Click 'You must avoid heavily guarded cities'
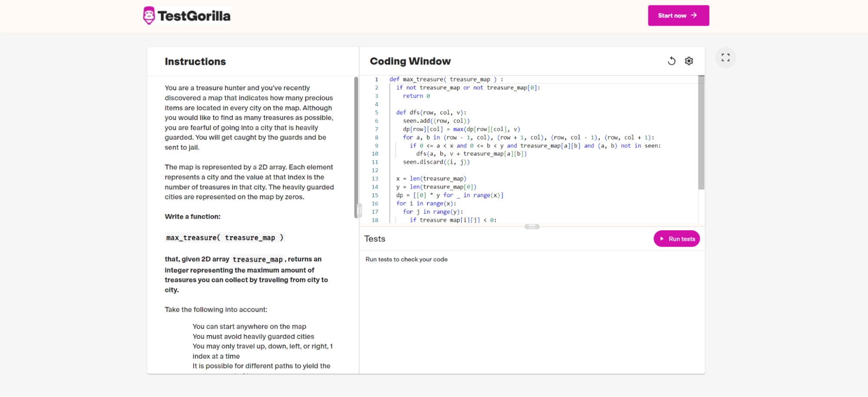This screenshot has width=868, height=397. click(253, 337)
